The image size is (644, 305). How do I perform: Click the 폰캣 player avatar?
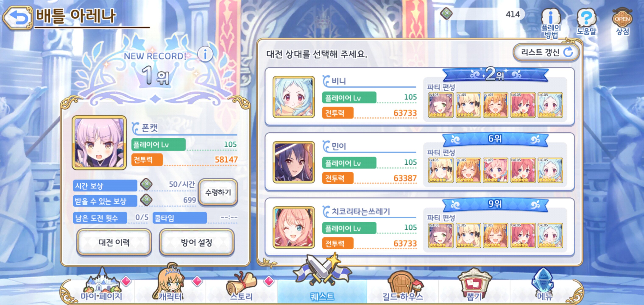coord(99,143)
